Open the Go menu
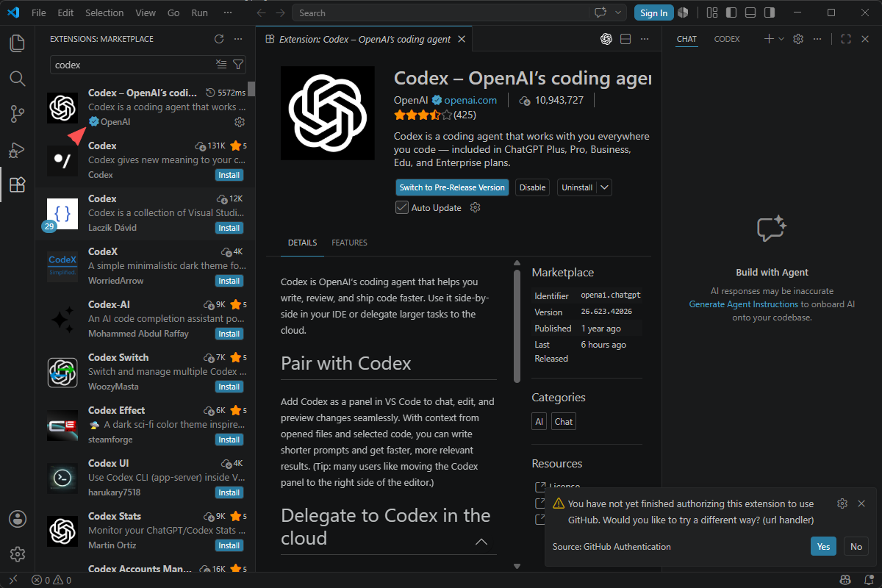The image size is (882, 588). 173,13
